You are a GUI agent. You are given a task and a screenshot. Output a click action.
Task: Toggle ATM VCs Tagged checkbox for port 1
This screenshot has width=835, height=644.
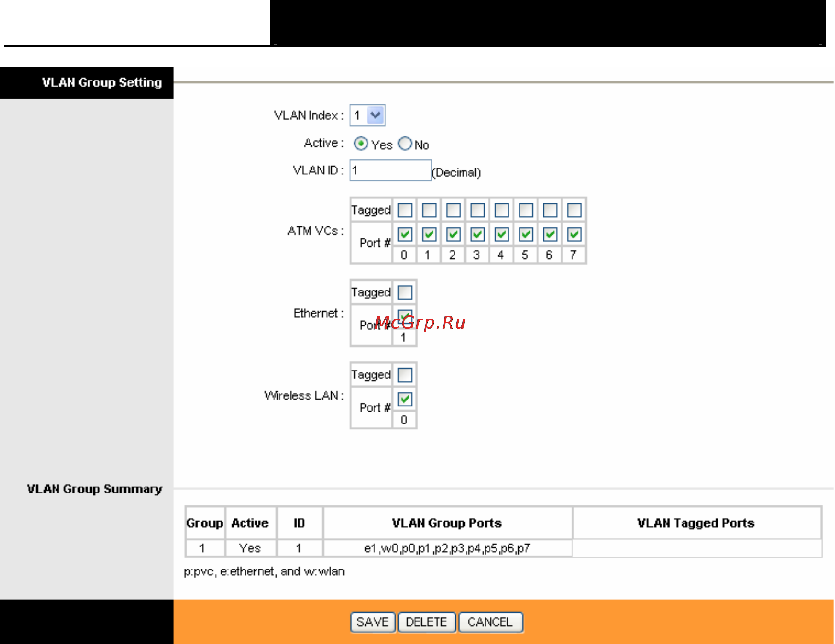click(x=429, y=210)
